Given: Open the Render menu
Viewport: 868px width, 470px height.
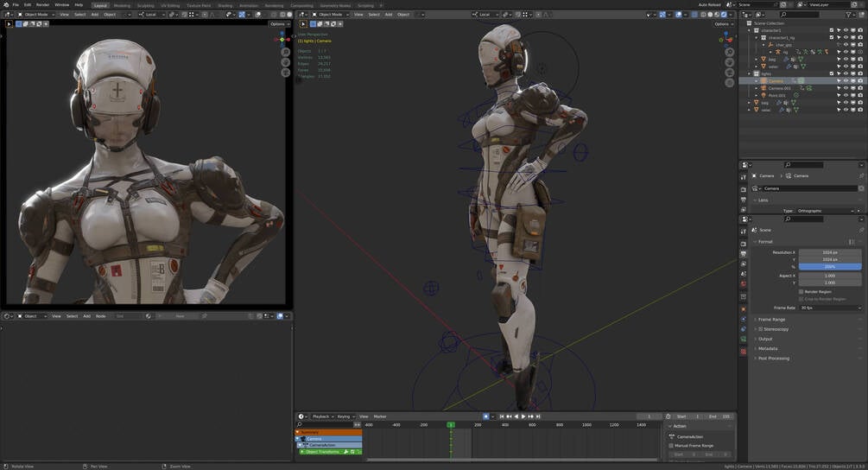Looking at the screenshot, I should tap(42, 4).
